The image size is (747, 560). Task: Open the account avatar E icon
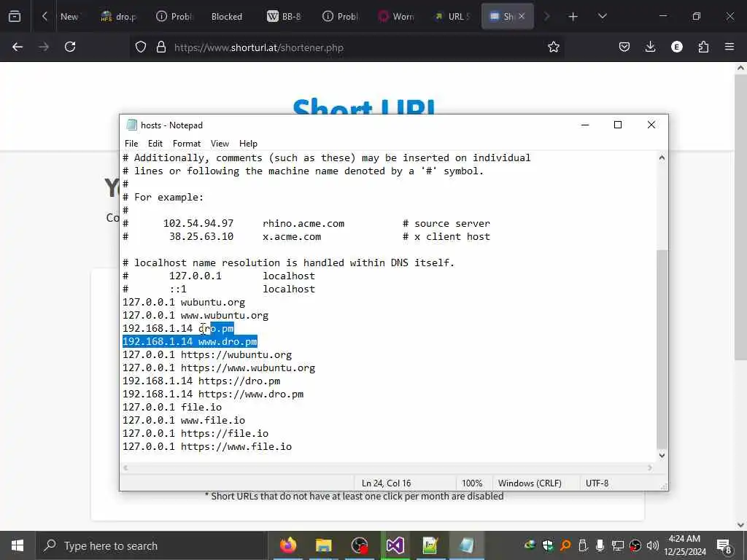click(676, 47)
